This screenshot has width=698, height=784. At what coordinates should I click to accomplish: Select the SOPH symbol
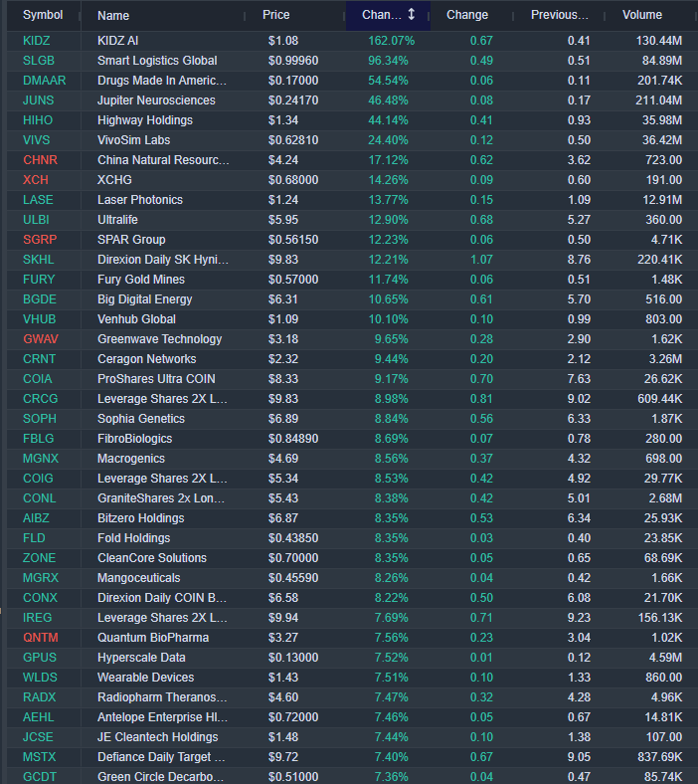(x=40, y=419)
